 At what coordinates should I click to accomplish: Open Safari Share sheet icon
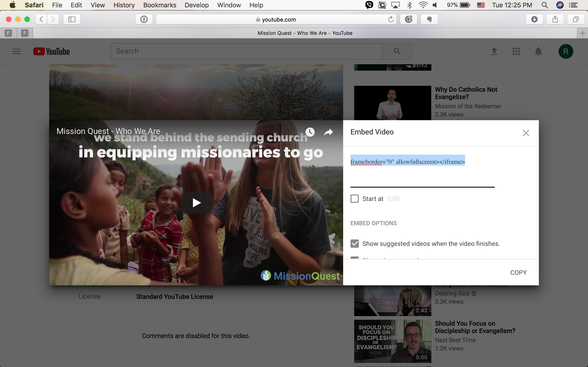pyautogui.click(x=555, y=19)
